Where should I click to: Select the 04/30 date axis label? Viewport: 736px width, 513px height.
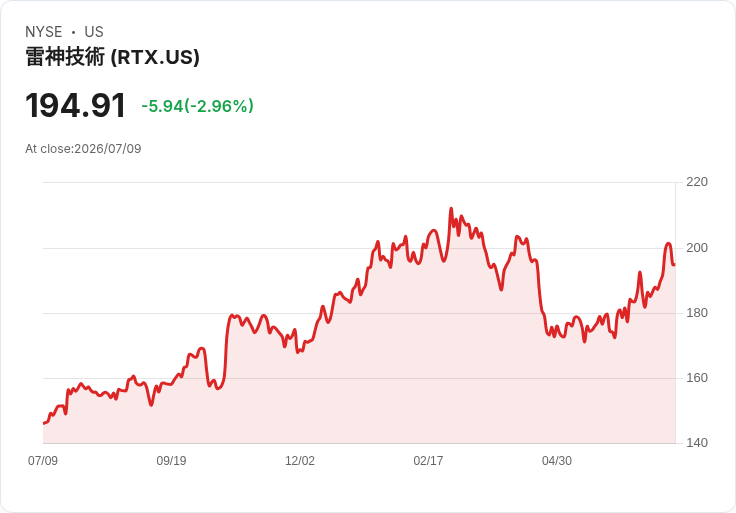point(557,461)
